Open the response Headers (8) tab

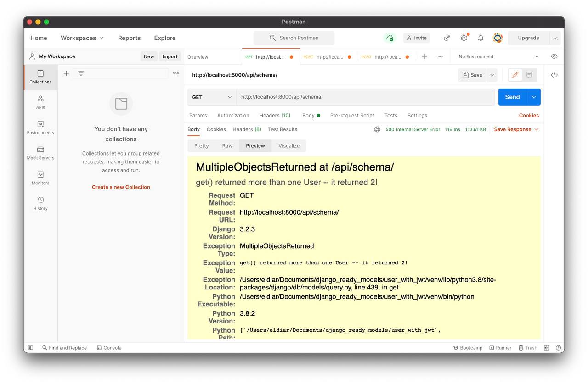247,129
